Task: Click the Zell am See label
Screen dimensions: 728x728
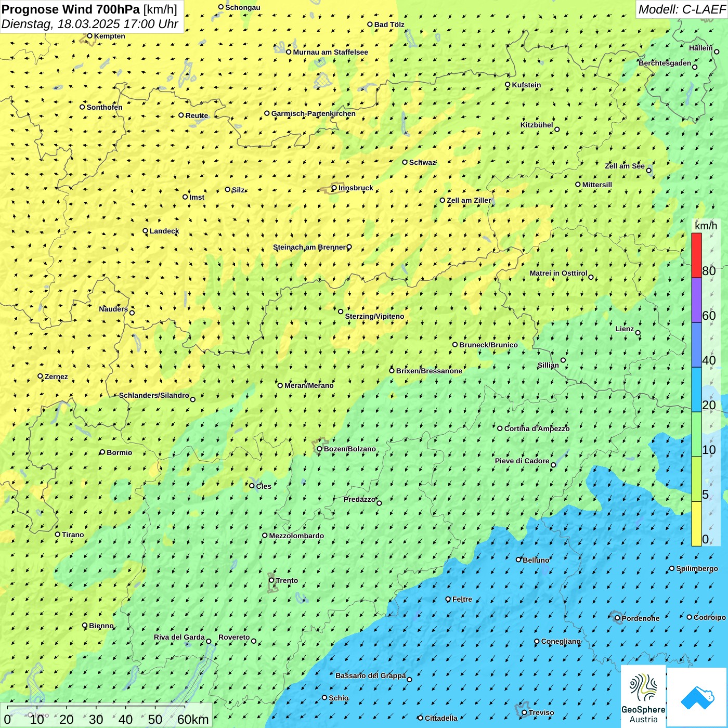Action: pyautogui.click(x=625, y=166)
